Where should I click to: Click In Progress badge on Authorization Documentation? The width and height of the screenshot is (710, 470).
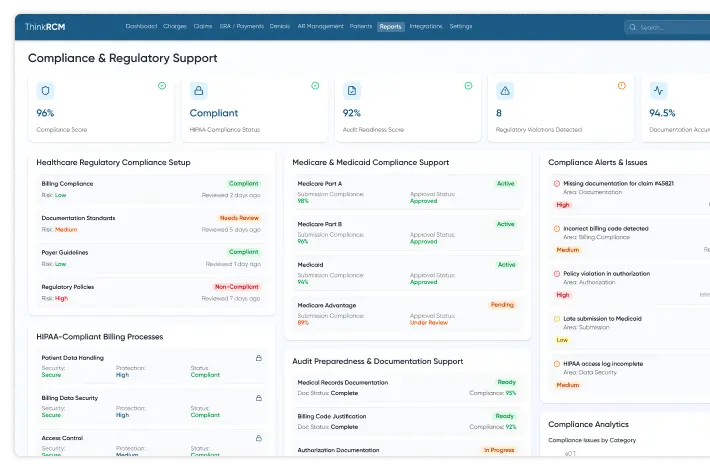pos(499,450)
